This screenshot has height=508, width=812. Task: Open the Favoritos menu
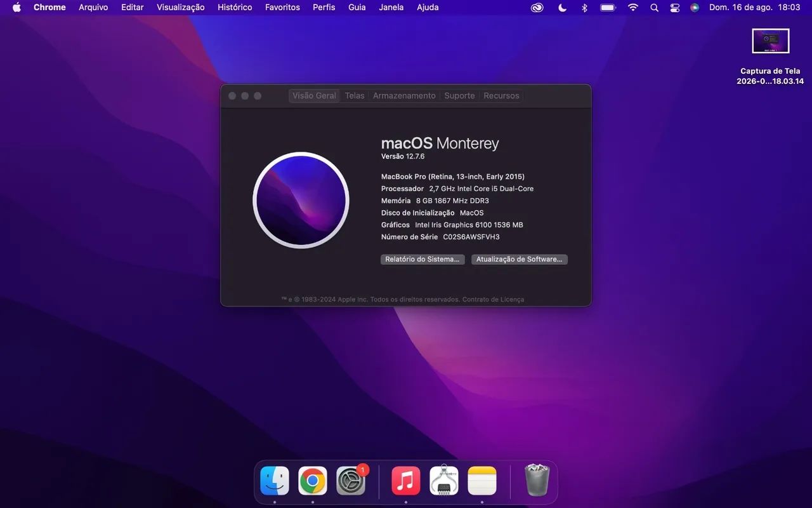coord(282,8)
